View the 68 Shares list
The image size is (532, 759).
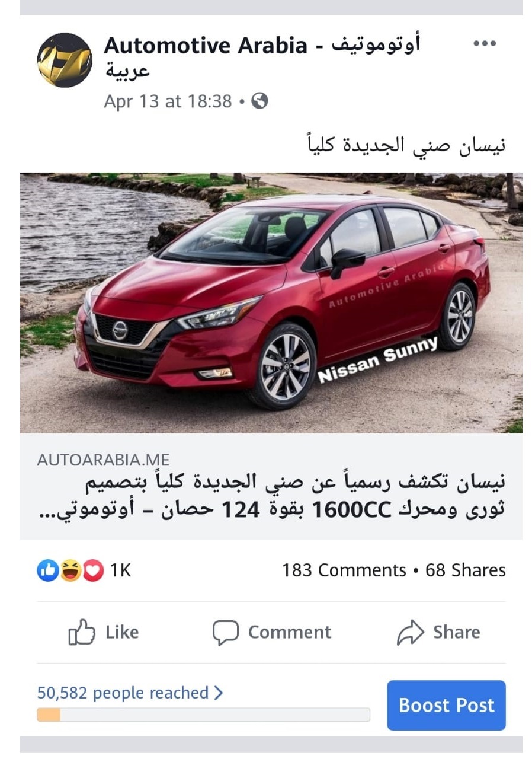coord(466,570)
